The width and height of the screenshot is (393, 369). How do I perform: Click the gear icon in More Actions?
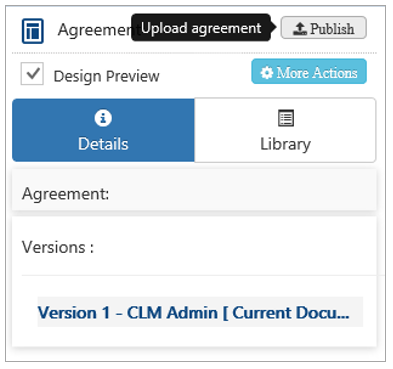click(266, 72)
